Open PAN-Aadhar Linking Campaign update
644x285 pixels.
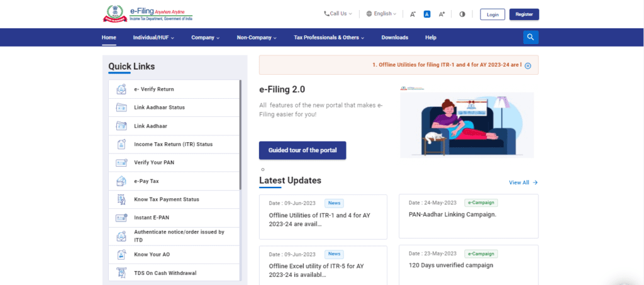469,216
